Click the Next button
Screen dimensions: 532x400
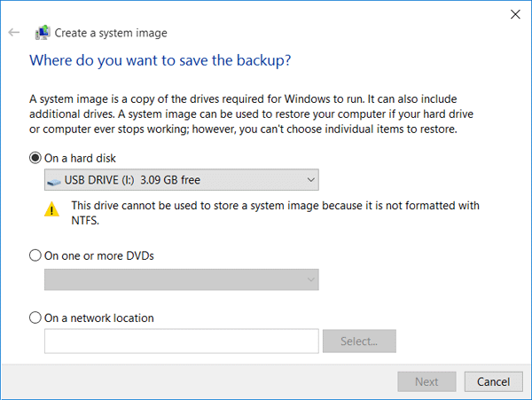426,381
